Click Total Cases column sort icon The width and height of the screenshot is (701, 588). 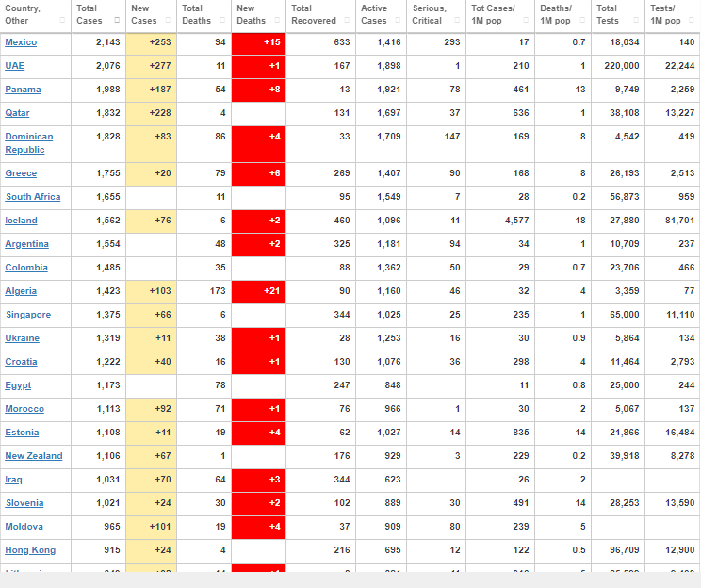pos(117,20)
